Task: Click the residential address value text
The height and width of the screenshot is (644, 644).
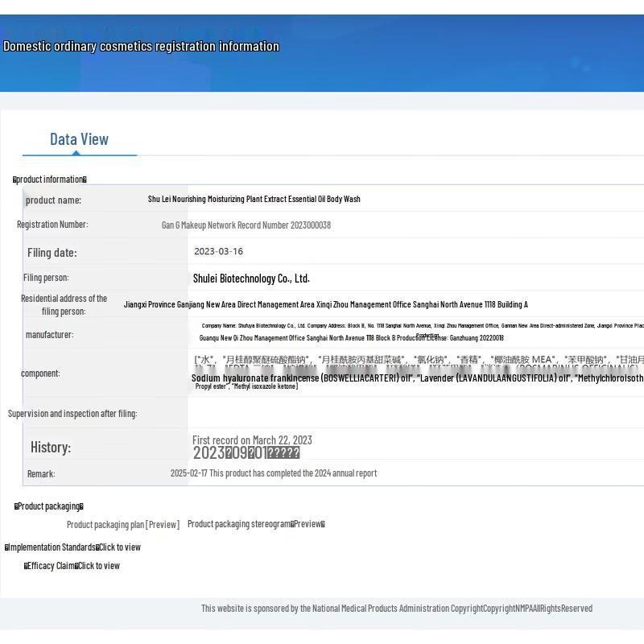Action: [x=325, y=305]
